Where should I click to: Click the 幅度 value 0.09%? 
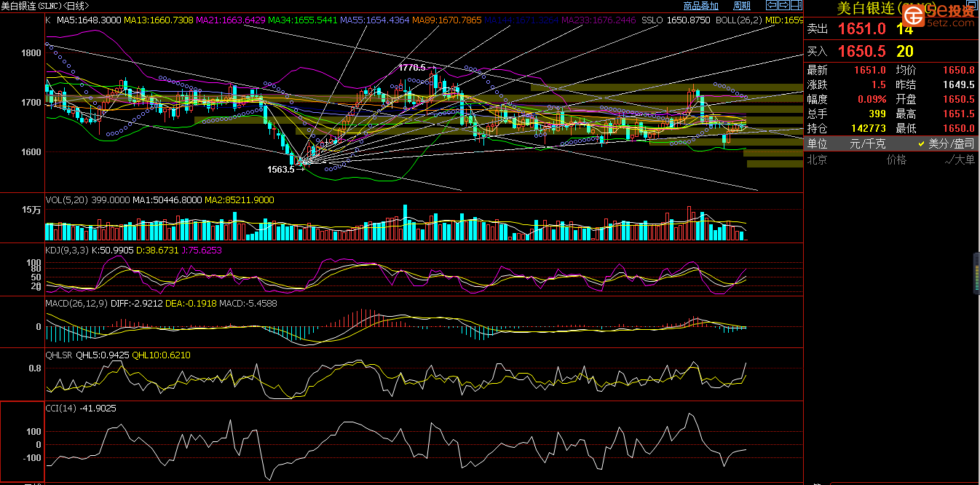pos(872,99)
